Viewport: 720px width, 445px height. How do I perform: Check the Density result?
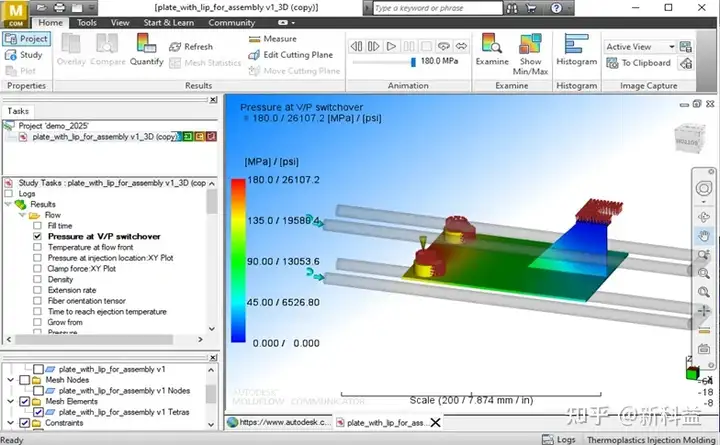(x=38, y=279)
